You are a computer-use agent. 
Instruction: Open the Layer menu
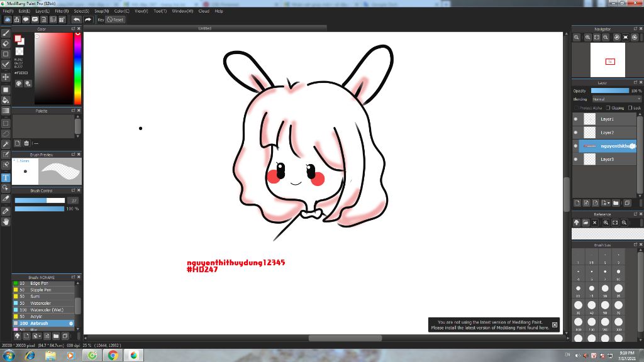coord(42,11)
